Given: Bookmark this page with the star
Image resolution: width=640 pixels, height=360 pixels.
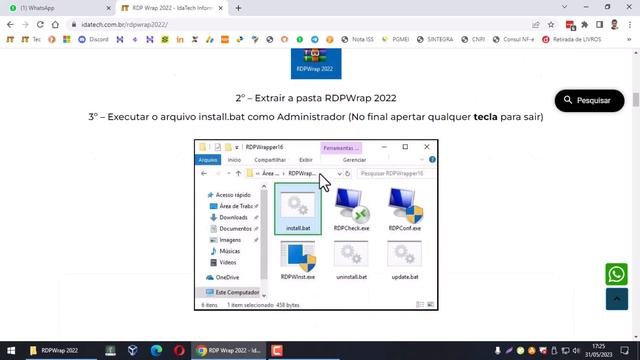Looking at the screenshot, I should point(551,24).
